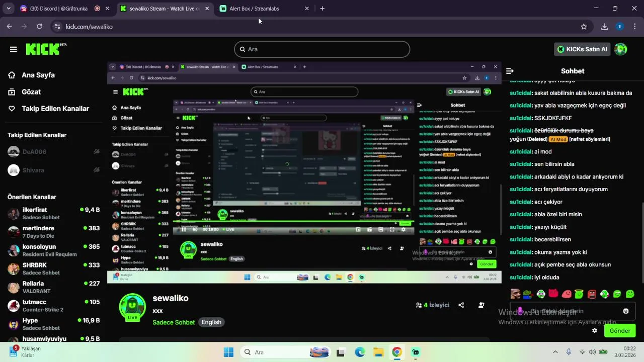This screenshot has width=644, height=362.
Task: Open chat settings gear icon
Action: (595, 331)
